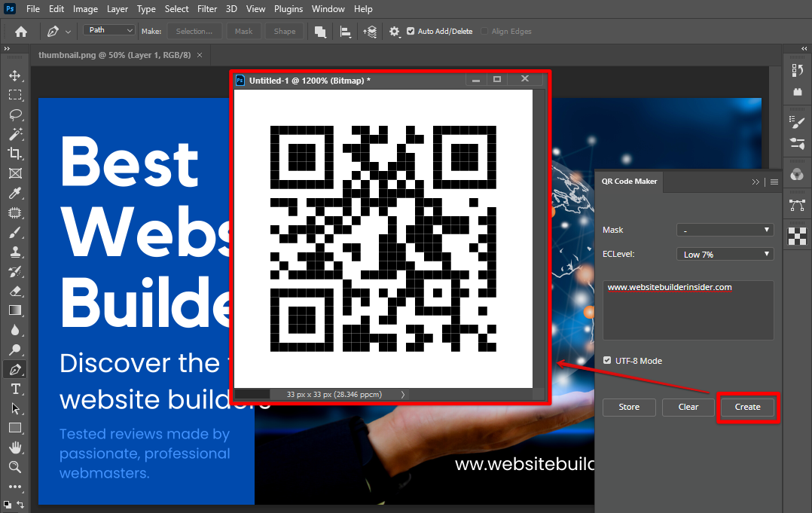Open the History panel icon
This screenshot has height=513, width=812.
[x=797, y=70]
